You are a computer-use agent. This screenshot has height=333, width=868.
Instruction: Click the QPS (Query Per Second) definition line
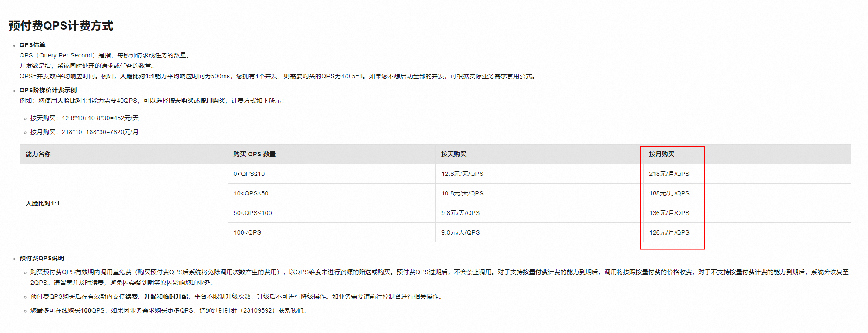(x=104, y=55)
